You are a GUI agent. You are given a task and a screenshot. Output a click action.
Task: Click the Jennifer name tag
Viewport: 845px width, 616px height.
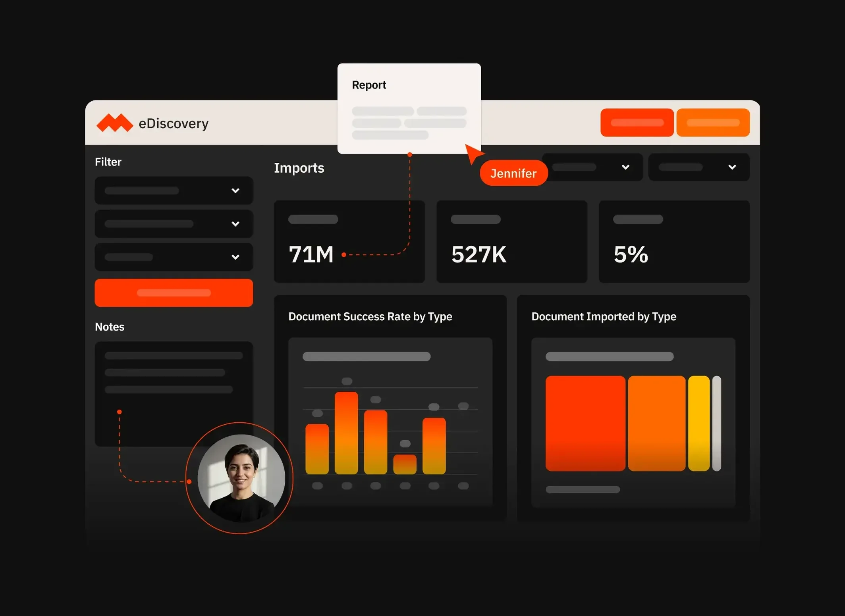(513, 173)
